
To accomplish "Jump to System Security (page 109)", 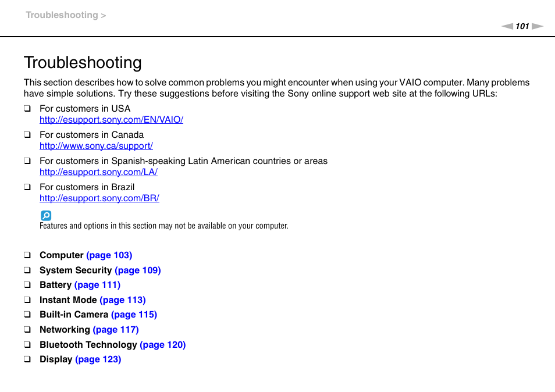I will [138, 270].
